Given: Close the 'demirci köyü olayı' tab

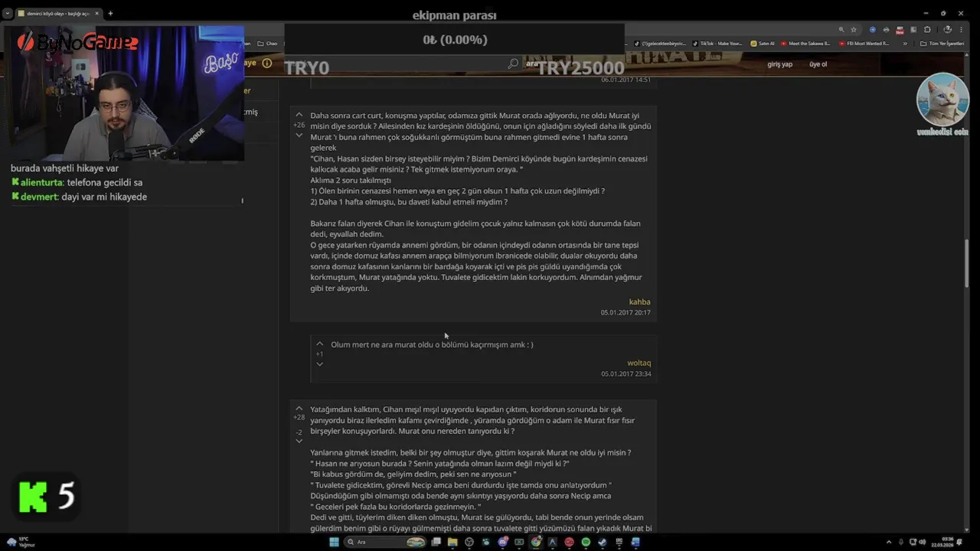Looking at the screenshot, I should click(96, 13).
